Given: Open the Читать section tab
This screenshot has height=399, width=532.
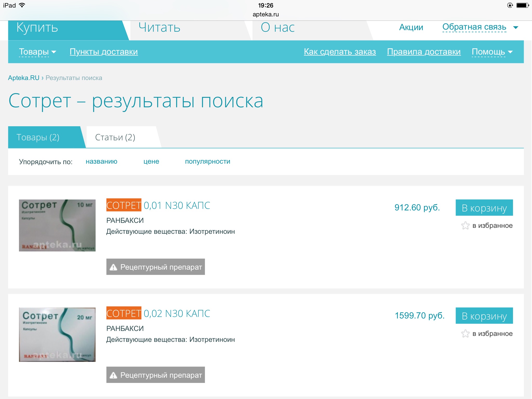Looking at the screenshot, I should pyautogui.click(x=159, y=28).
